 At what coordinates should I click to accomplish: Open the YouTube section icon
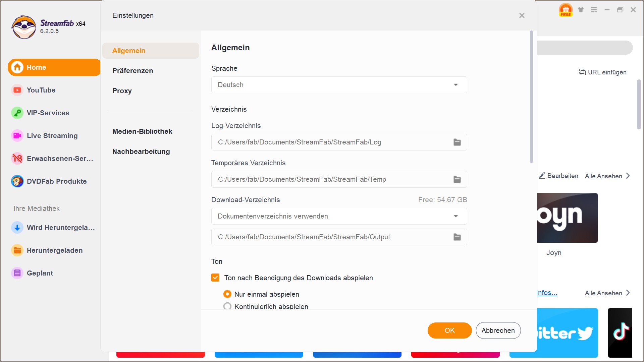click(x=16, y=90)
